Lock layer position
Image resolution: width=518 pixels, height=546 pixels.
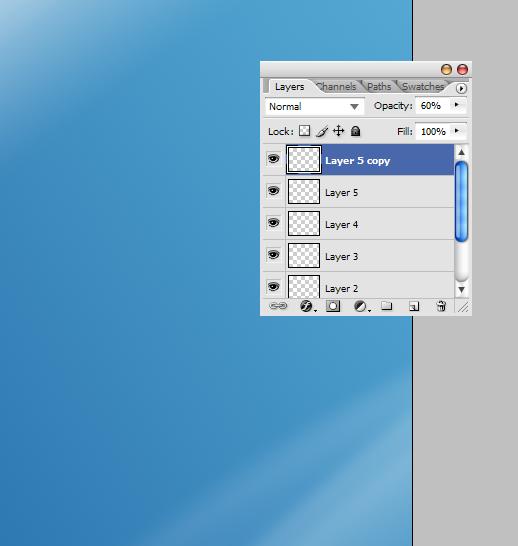[x=338, y=131]
